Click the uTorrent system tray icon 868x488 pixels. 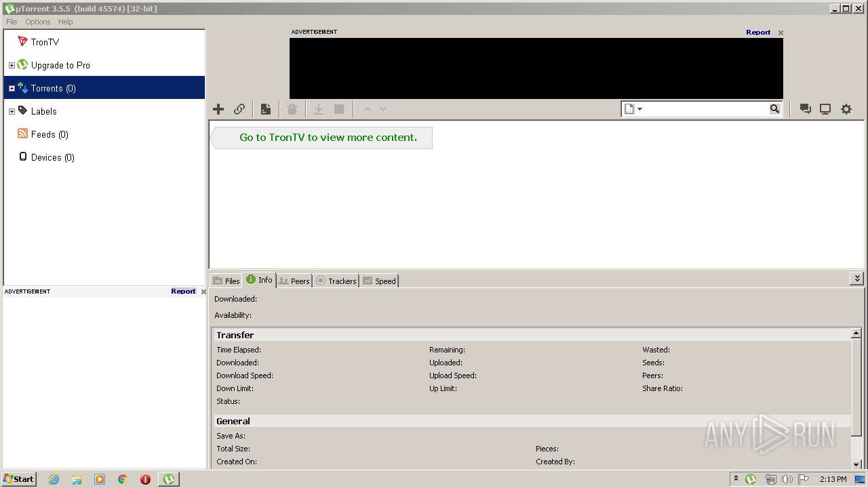[751, 479]
